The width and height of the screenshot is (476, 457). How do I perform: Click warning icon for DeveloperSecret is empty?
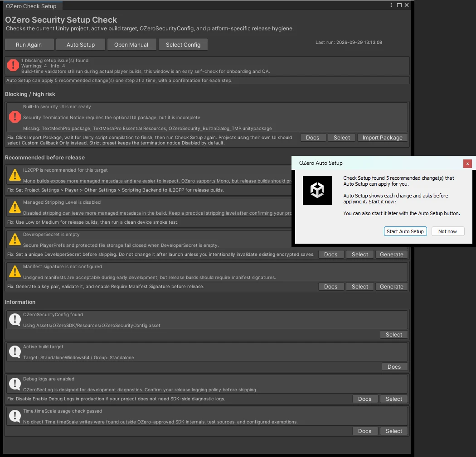pos(15,239)
